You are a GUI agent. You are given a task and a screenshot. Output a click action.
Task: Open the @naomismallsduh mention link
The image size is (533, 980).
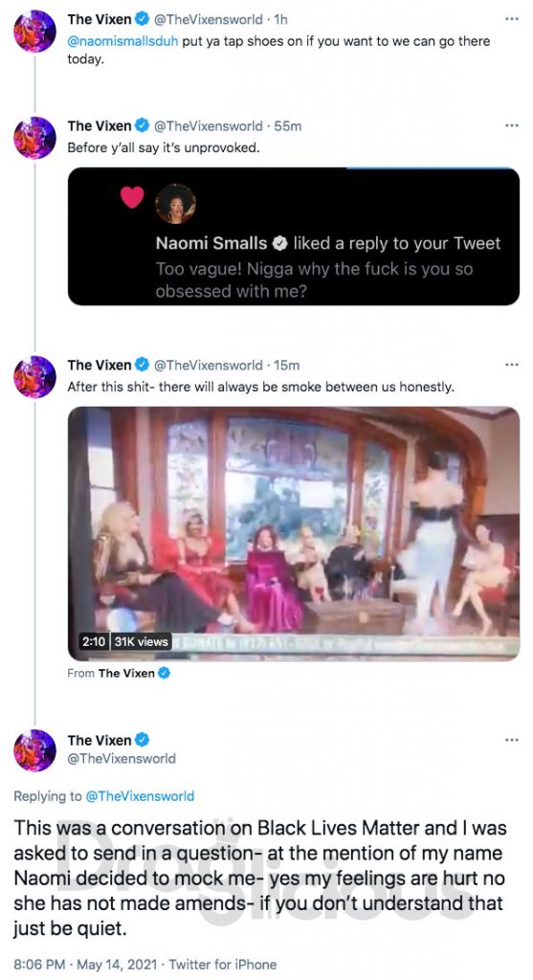(123, 41)
